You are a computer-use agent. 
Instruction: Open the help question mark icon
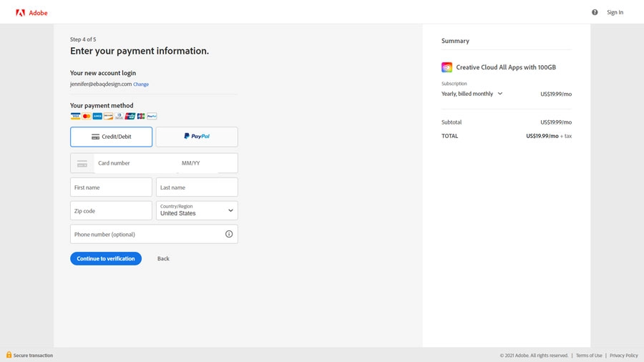595,12
